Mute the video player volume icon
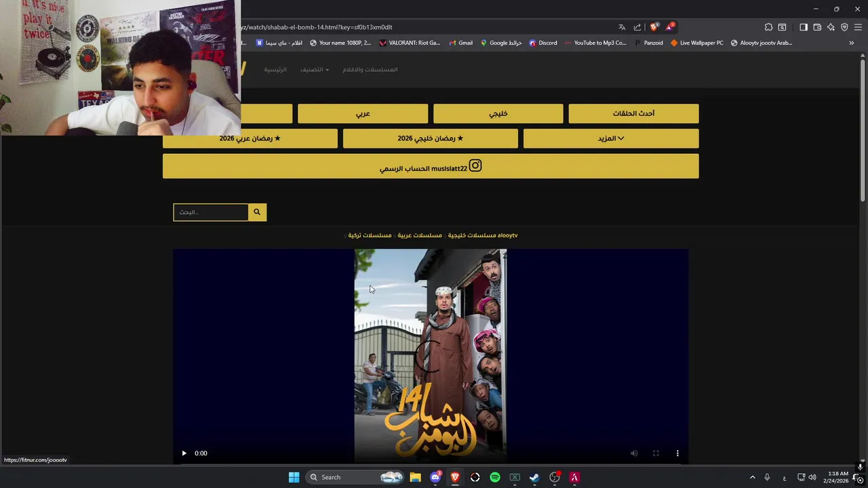Image resolution: width=868 pixels, height=488 pixels. (634, 453)
